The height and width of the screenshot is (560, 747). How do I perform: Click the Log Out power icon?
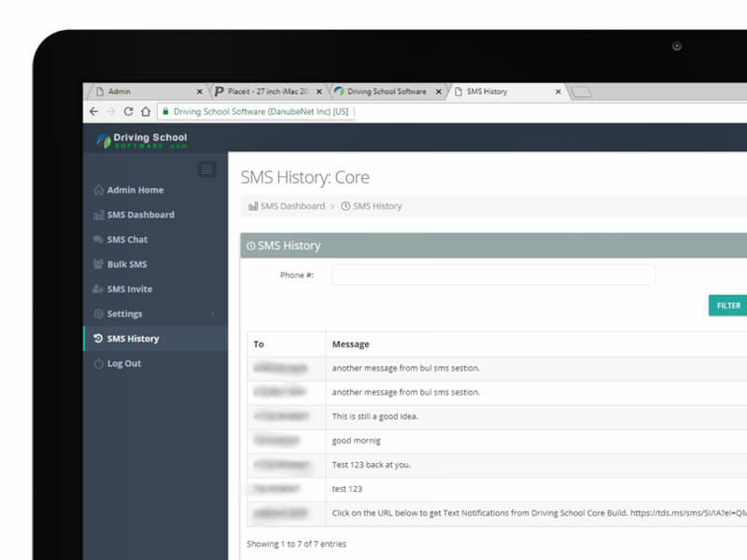[99, 364]
